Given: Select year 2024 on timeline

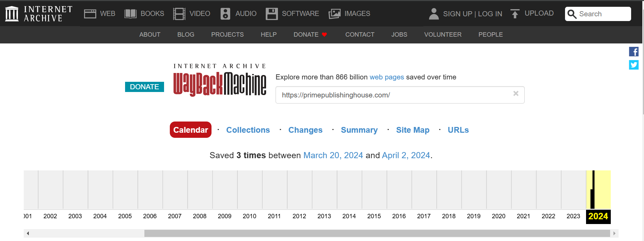Looking at the screenshot, I should point(598,216).
